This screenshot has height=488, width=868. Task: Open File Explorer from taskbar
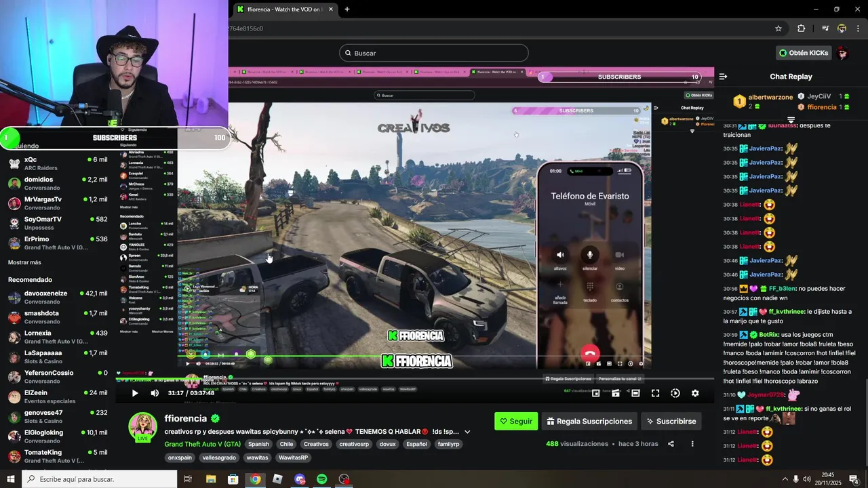(211, 479)
